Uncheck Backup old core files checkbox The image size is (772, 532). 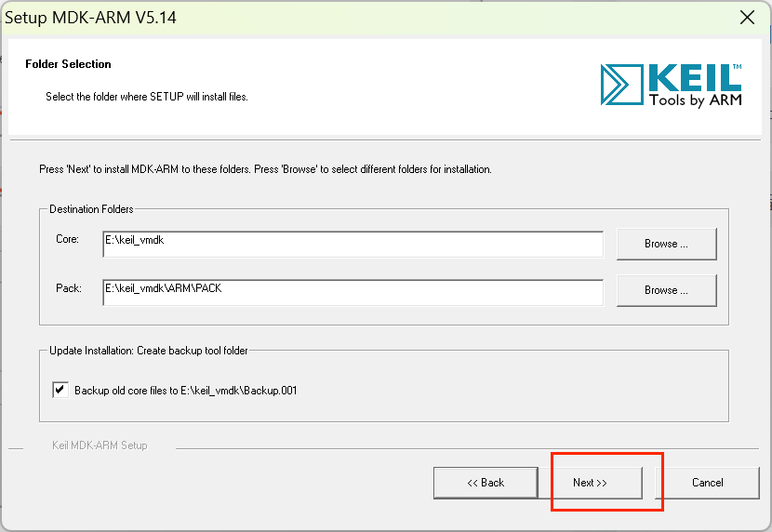pos(60,390)
